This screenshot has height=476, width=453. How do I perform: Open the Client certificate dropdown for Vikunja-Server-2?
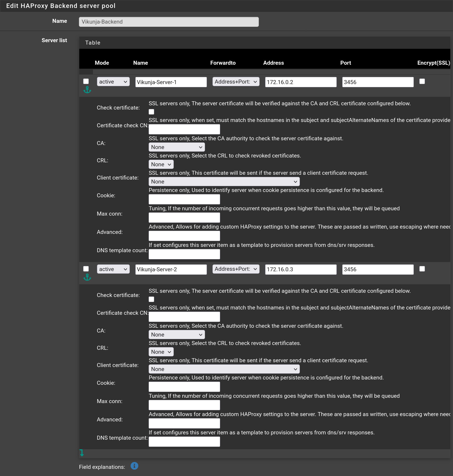[x=224, y=369]
